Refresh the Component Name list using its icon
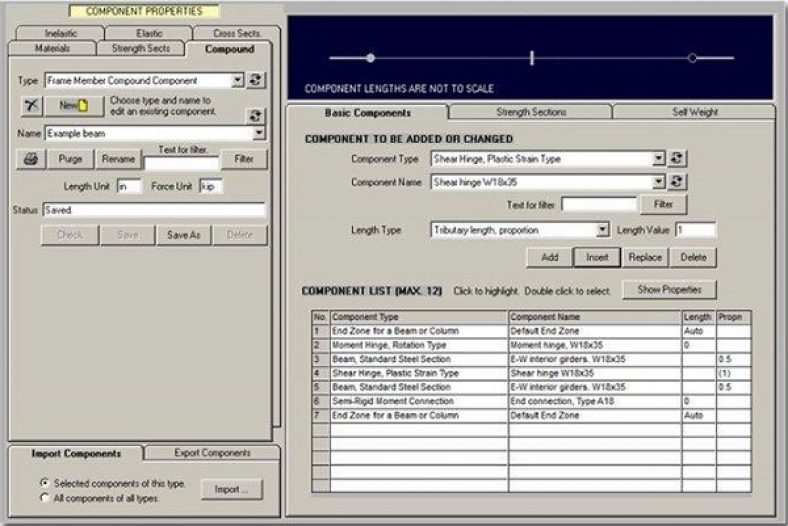This screenshot has width=788, height=526. [677, 181]
